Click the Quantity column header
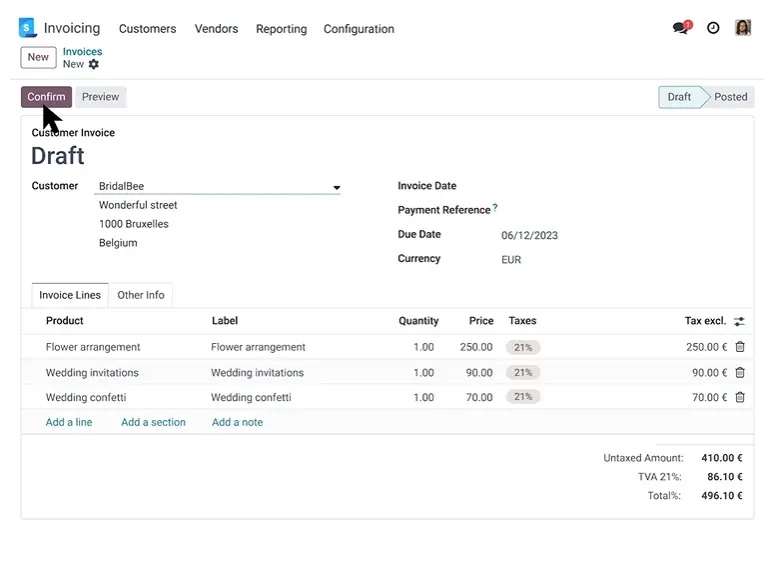This screenshot has height=588, width=776. coord(418,321)
